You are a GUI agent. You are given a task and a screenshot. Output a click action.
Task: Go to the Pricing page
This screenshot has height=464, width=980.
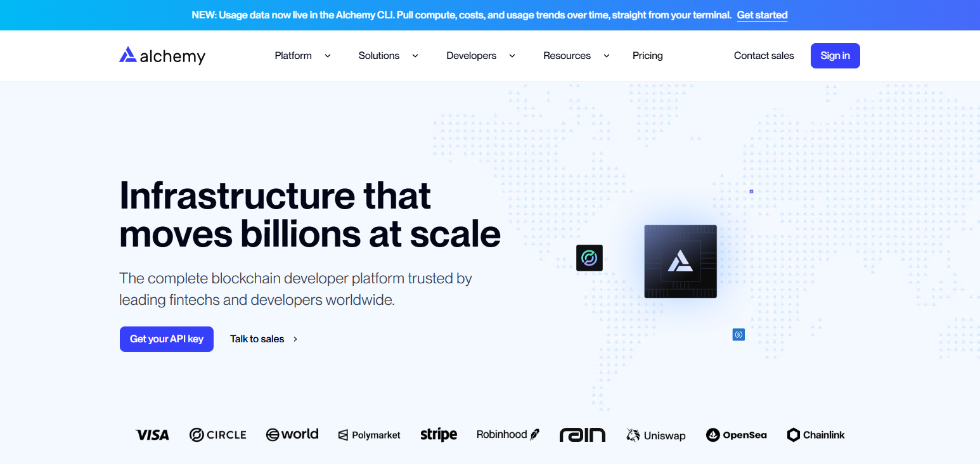[648, 56]
